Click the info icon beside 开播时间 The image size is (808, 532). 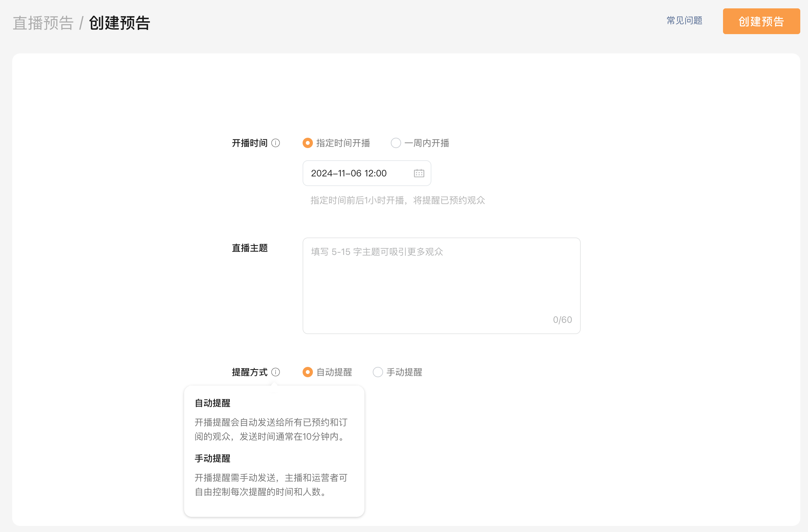(276, 143)
